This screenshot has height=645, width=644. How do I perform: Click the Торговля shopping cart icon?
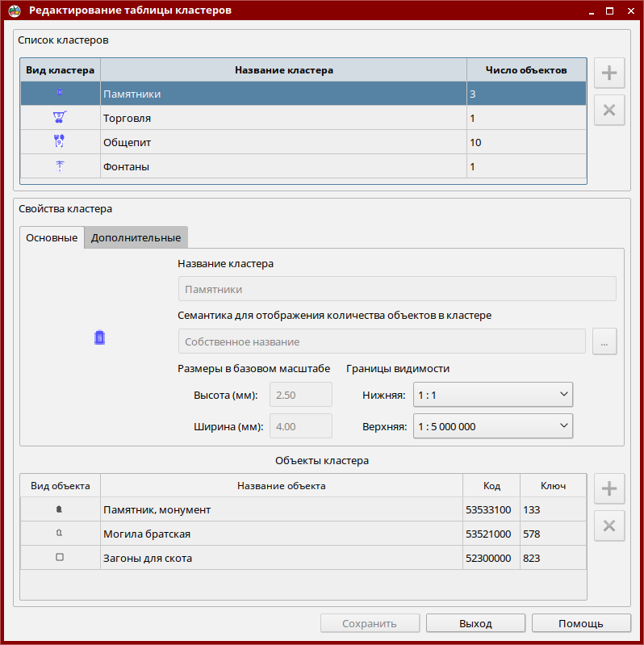[x=60, y=117]
